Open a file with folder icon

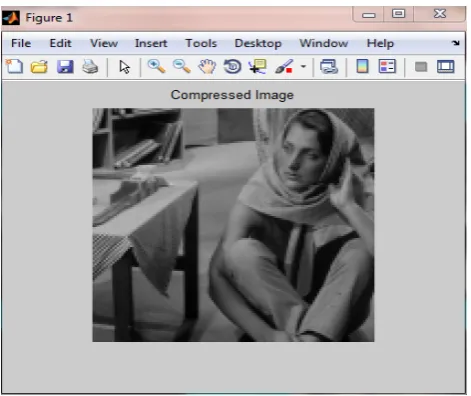[x=39, y=67]
